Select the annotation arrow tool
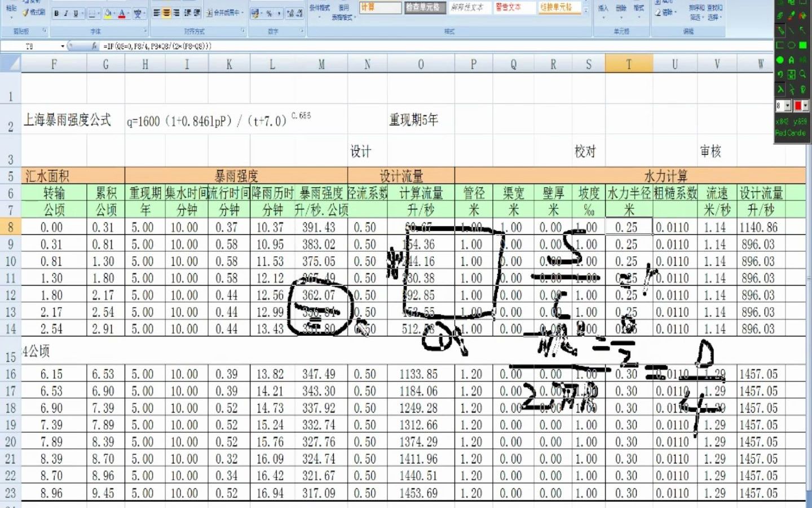This screenshot has width=812, height=508. pos(802,30)
